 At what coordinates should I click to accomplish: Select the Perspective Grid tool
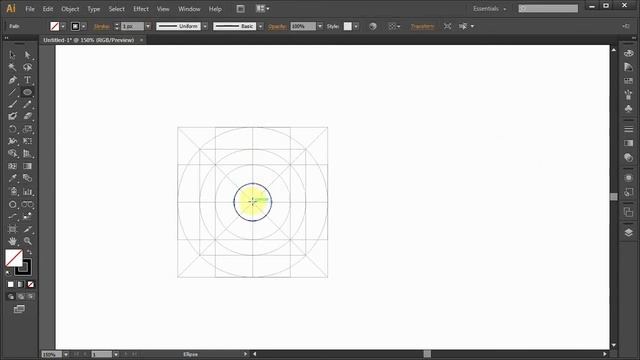pos(27,154)
